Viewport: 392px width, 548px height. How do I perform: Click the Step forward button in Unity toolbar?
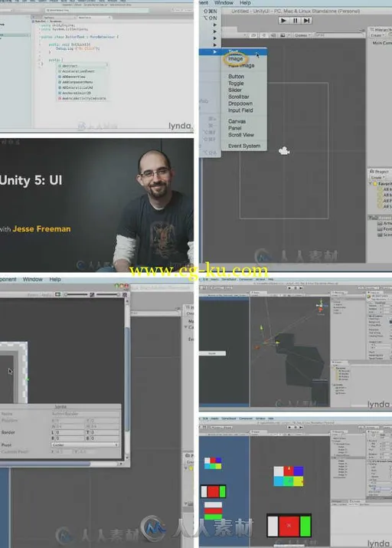coord(306,21)
